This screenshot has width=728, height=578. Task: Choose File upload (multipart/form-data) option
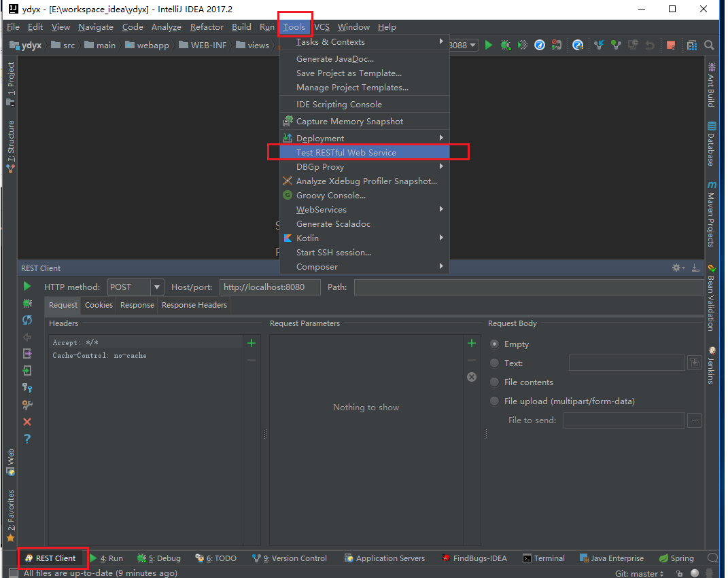(494, 401)
